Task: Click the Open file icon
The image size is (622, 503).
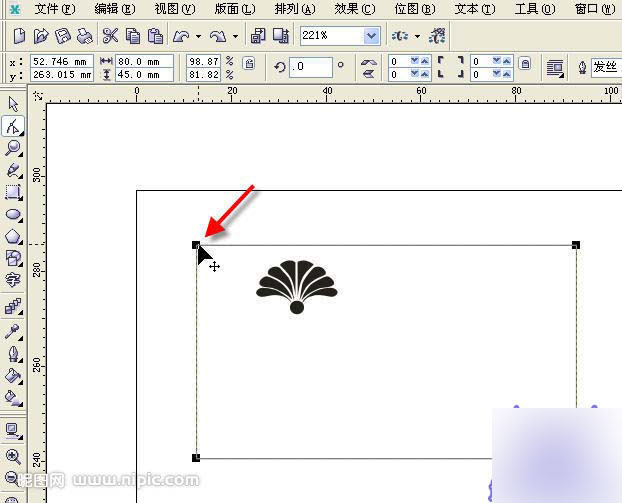Action: (40, 36)
